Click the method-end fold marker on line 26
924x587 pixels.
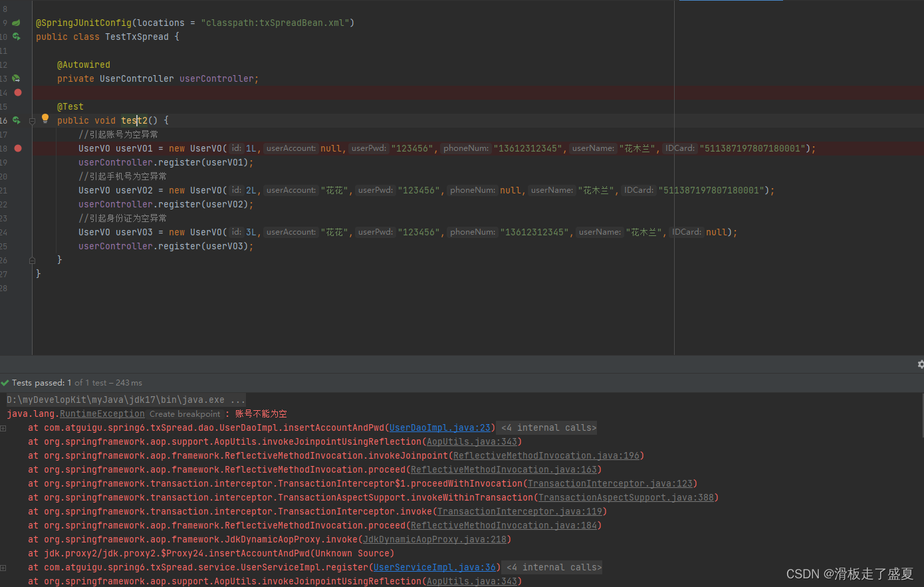pos(31,260)
